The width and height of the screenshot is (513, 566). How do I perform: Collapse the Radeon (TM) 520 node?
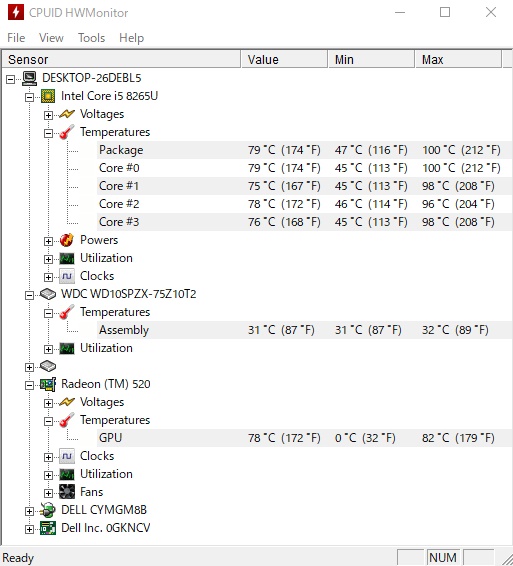pos(29,386)
